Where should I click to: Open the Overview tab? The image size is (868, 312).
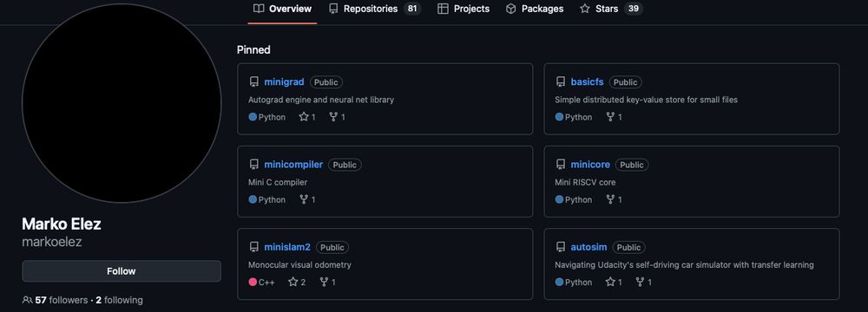(x=282, y=9)
